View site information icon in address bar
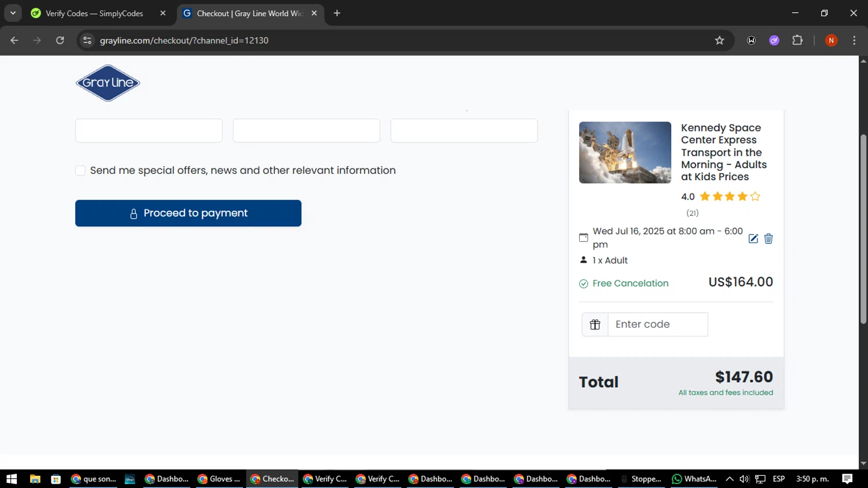The height and width of the screenshot is (488, 868). coord(87,41)
